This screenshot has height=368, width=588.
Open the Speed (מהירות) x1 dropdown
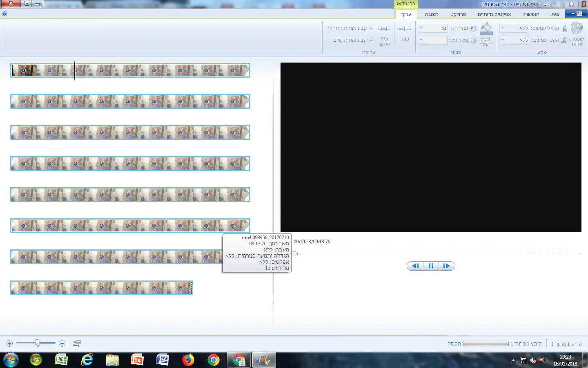(x=421, y=28)
